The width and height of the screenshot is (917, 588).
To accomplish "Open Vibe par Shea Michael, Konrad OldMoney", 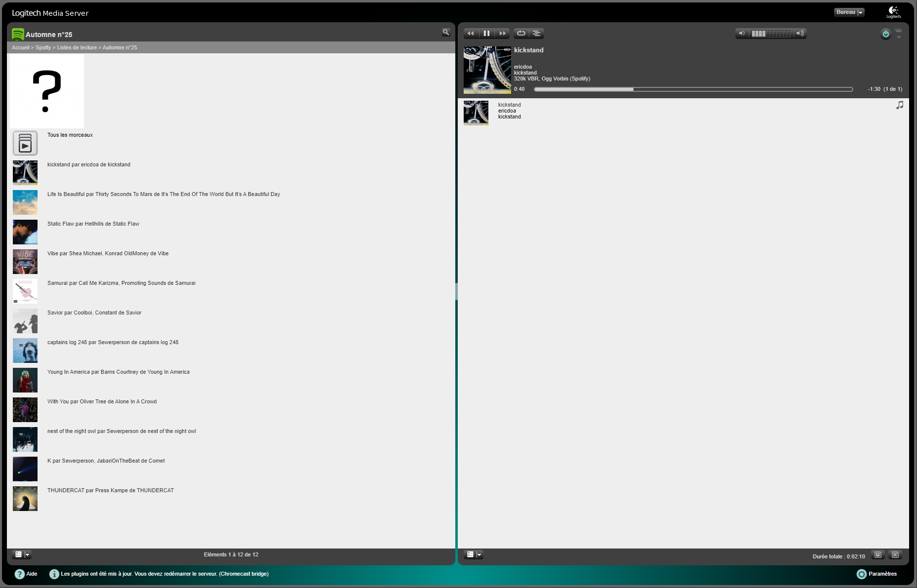I will [108, 253].
